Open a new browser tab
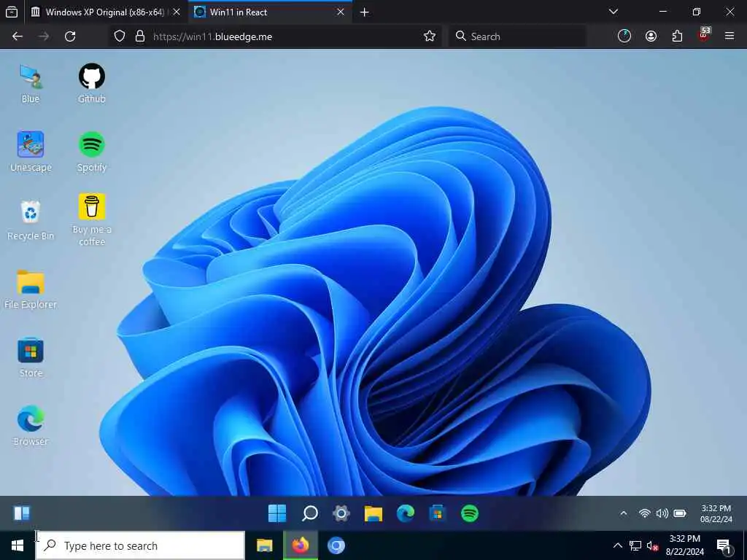 tap(365, 12)
